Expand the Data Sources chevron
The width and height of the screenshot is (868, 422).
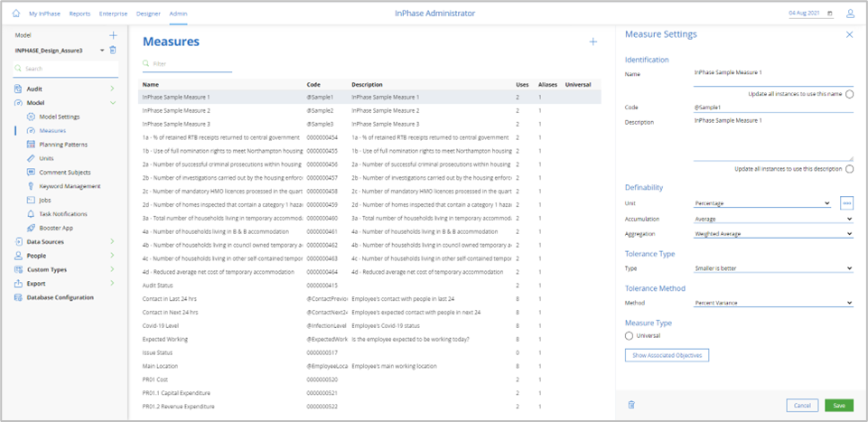pyautogui.click(x=112, y=241)
